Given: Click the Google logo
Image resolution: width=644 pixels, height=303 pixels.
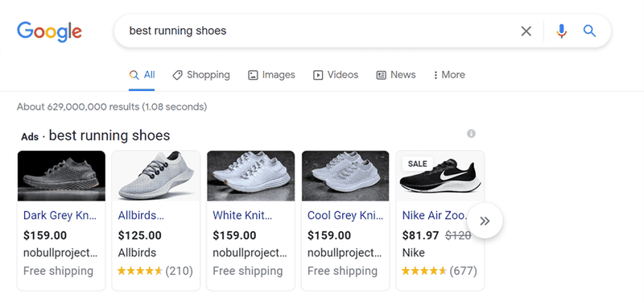Looking at the screenshot, I should [x=49, y=31].
